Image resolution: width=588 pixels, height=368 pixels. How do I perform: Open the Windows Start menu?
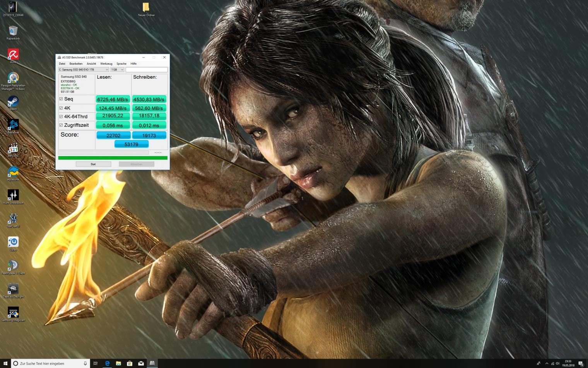pos(5,363)
